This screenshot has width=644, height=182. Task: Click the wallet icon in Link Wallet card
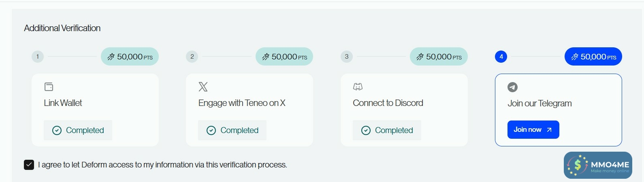49,87
